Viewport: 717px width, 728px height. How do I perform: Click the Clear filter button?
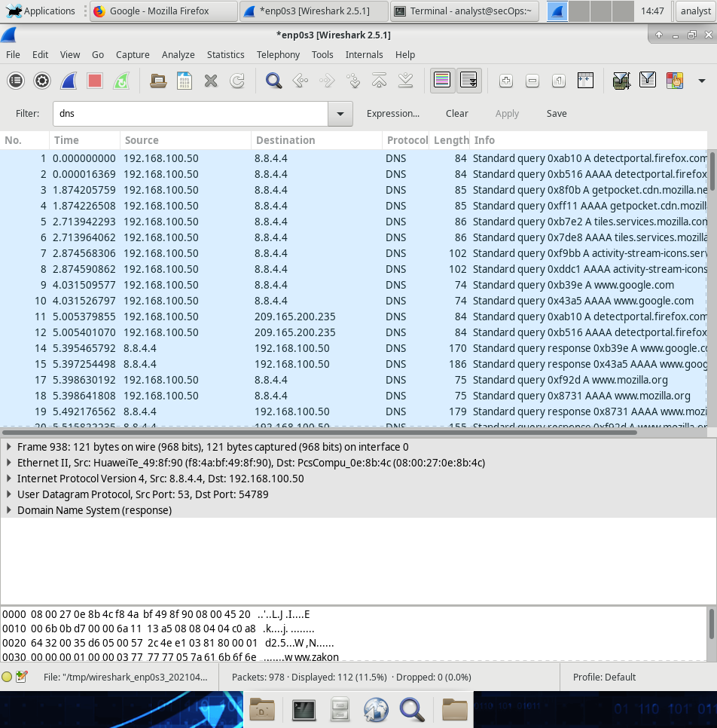pos(456,114)
